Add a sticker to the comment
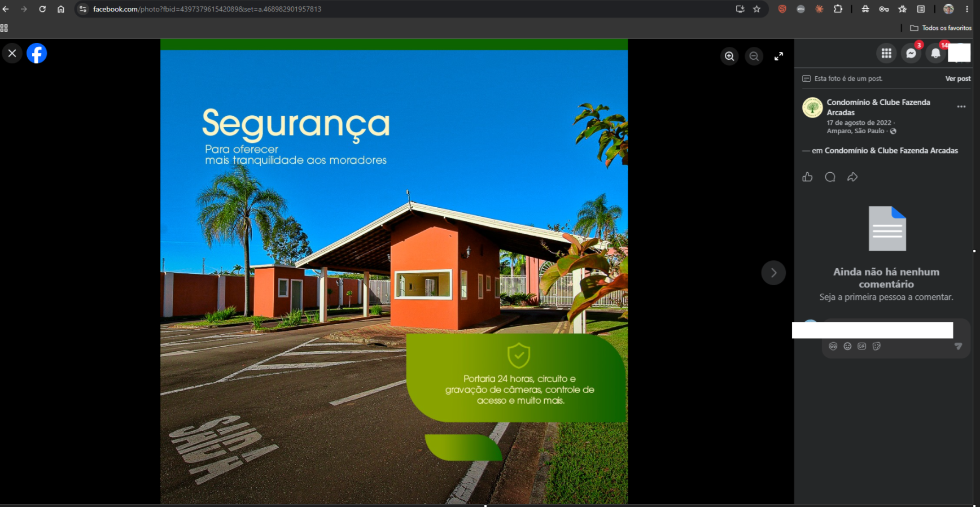This screenshot has width=980, height=507. [876, 346]
